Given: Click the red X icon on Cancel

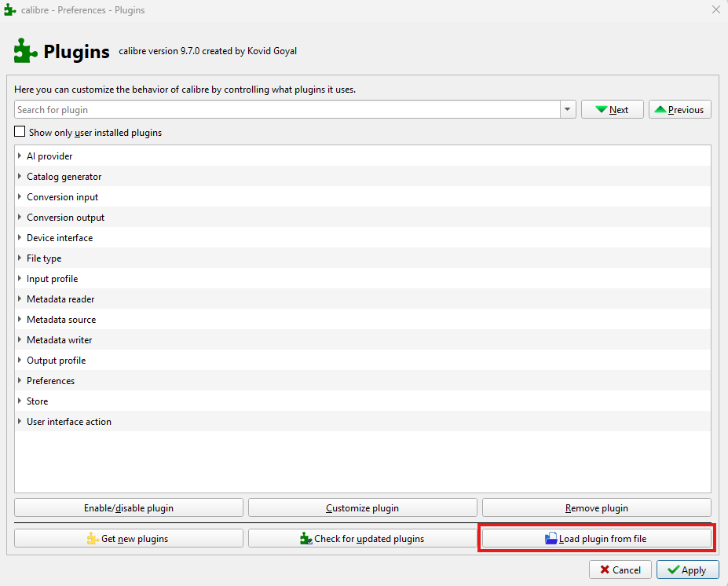Looking at the screenshot, I should pos(605,570).
